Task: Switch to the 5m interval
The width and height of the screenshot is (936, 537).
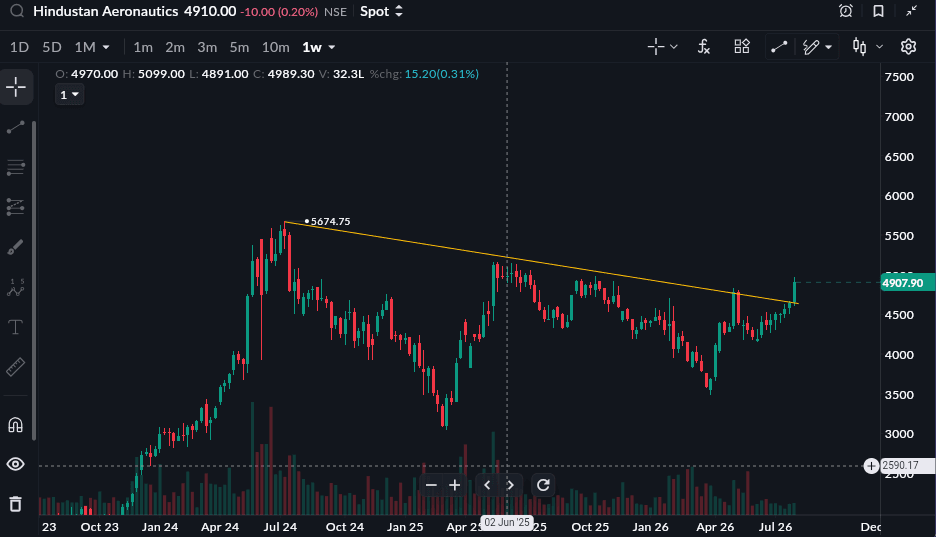Action: click(x=239, y=47)
